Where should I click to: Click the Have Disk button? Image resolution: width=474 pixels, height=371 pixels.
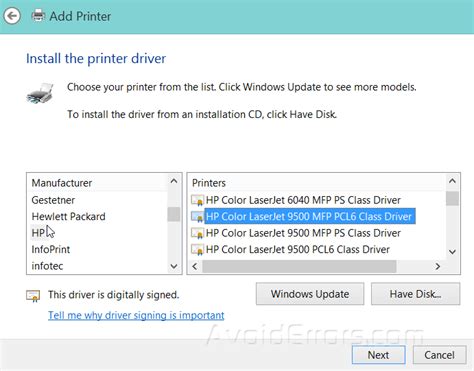pyautogui.click(x=416, y=294)
